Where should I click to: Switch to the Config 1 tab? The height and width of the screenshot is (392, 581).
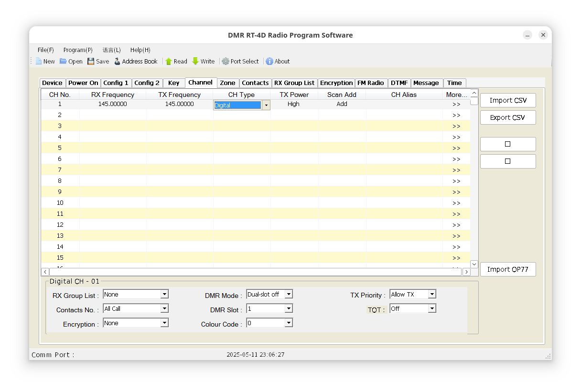coord(116,83)
